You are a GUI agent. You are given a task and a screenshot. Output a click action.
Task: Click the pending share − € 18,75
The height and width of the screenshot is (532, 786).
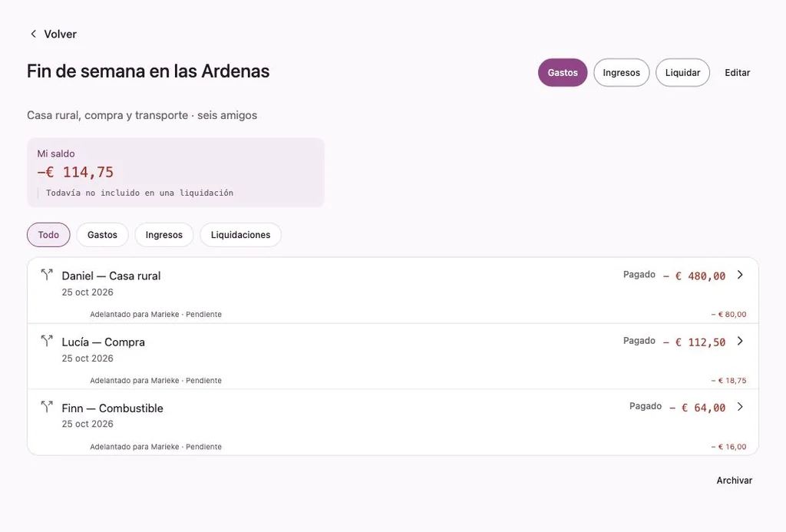tap(729, 381)
